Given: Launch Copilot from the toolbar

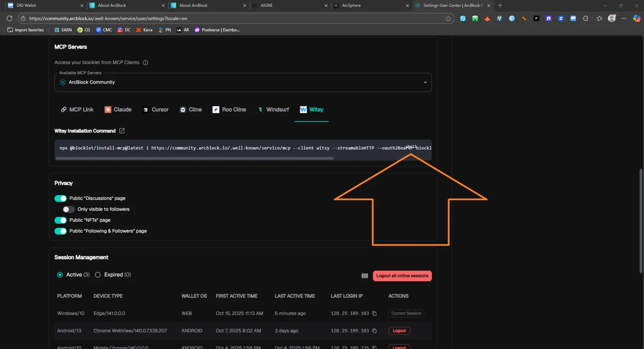Looking at the screenshot, I should coord(637,19).
